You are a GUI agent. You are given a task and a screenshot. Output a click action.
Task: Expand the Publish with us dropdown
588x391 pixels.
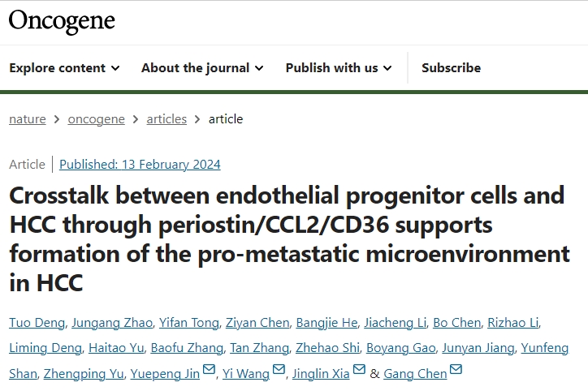click(339, 68)
